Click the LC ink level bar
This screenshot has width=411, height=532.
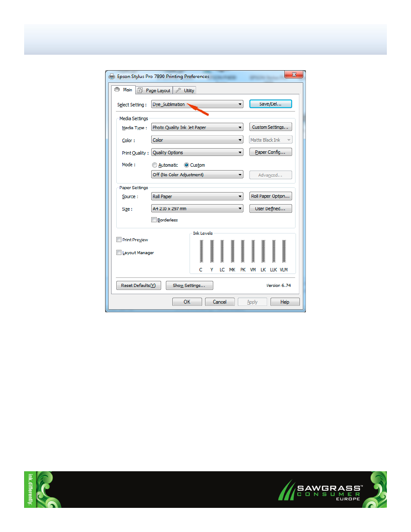tap(222, 251)
